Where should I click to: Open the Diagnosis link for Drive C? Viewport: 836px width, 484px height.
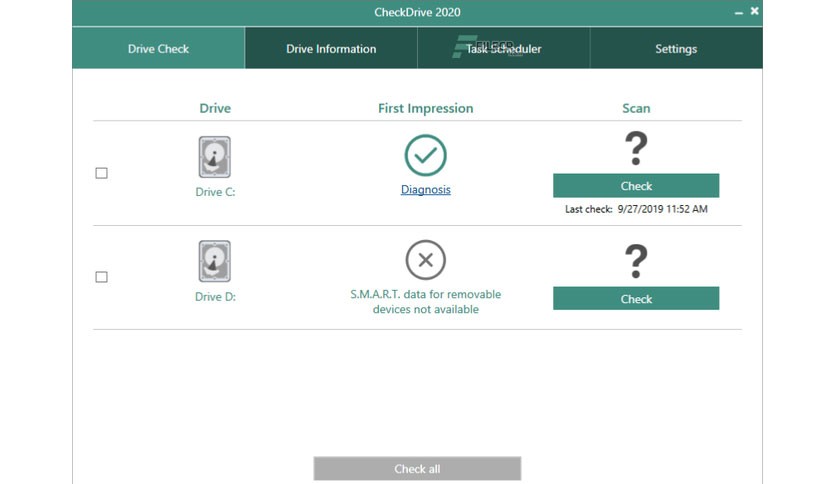[x=425, y=189]
